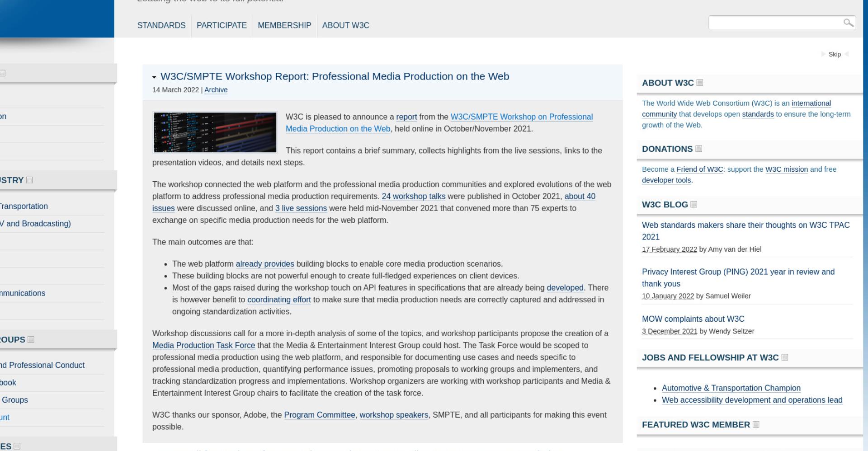
Task: Open the 'Professional Conduct' sidebar link
Action: pyautogui.click(x=42, y=365)
